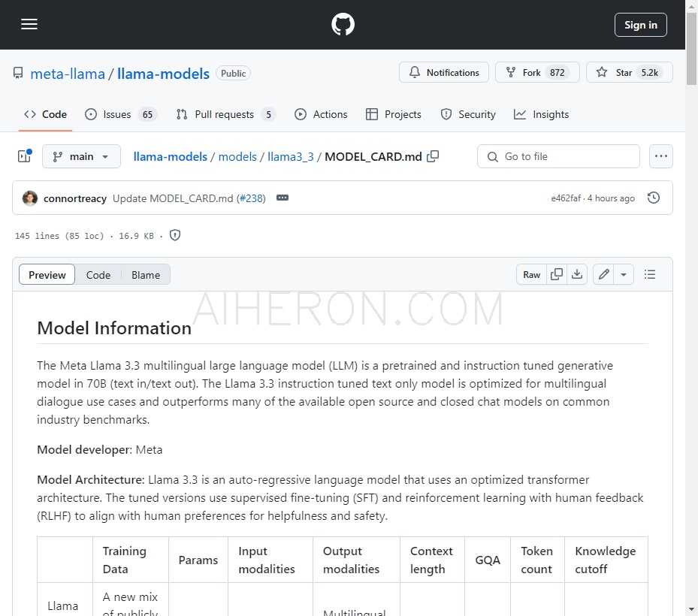
Task: Edit the file with the pencil icon
Action: pos(603,275)
